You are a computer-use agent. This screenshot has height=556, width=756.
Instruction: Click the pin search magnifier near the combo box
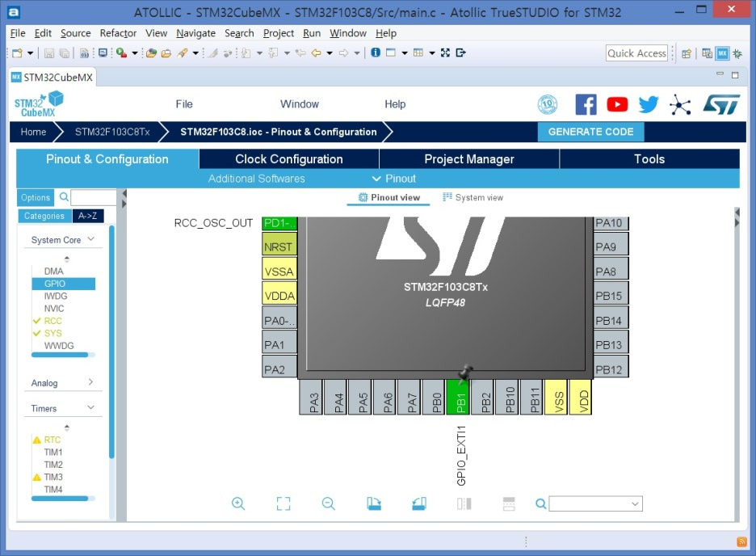coord(541,504)
